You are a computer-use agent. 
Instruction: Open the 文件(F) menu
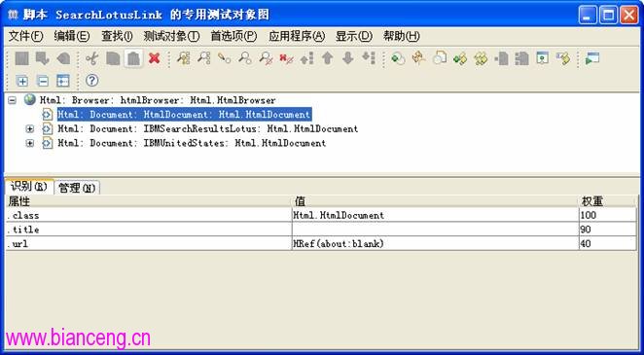[25, 36]
